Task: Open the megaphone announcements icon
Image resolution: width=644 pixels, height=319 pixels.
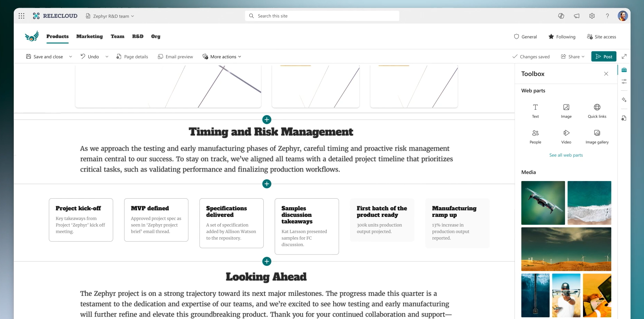Action: click(x=576, y=16)
